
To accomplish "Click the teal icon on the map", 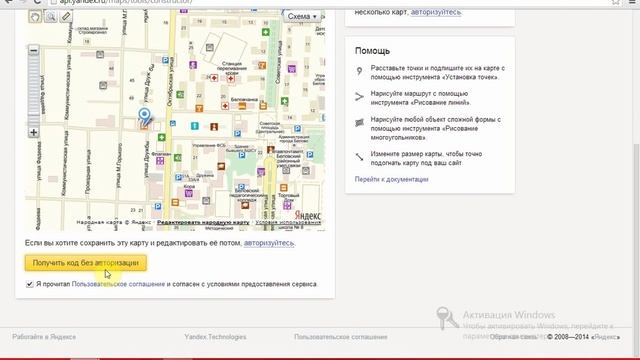I will pos(195,126).
